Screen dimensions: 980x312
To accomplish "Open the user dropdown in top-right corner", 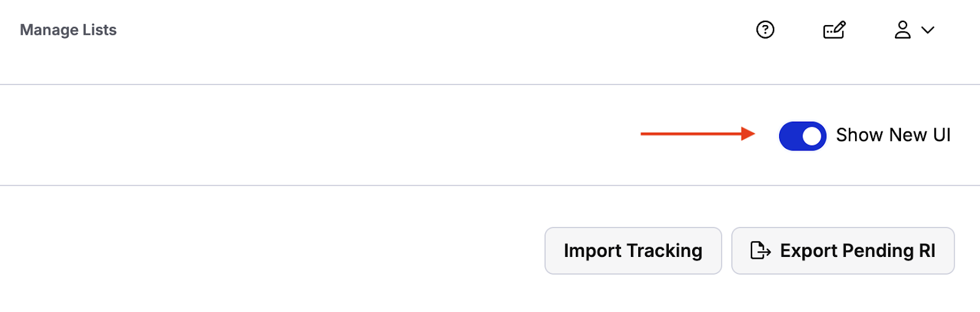I will point(914,29).
